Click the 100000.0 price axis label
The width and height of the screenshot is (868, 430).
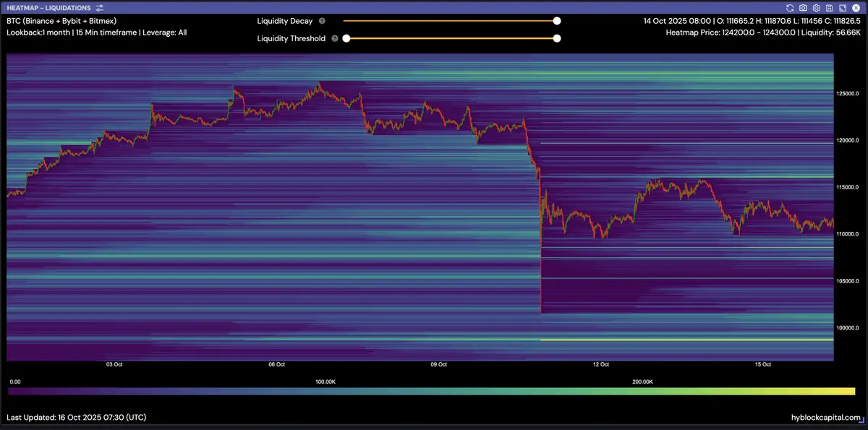[x=848, y=328]
